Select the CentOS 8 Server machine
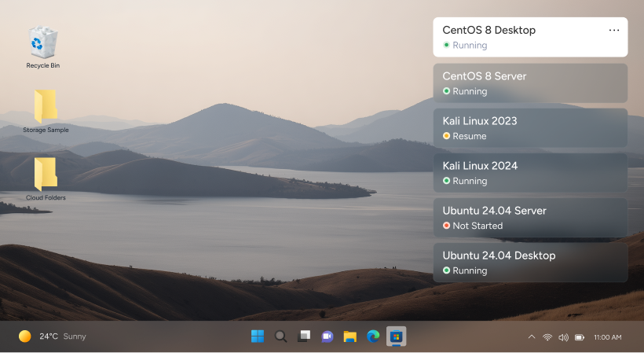Screen dimensions: 644x353 530,83
